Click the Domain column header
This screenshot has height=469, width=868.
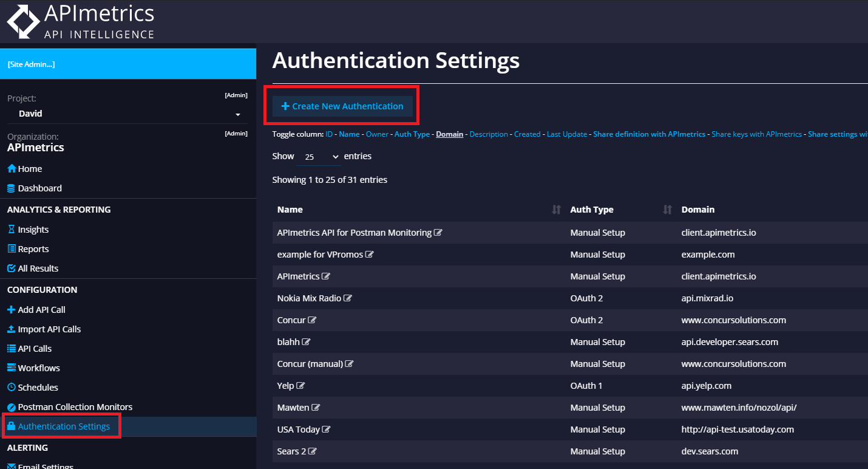pyautogui.click(x=698, y=210)
